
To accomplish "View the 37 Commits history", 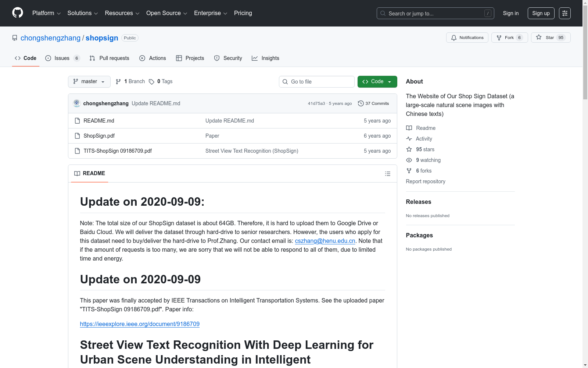I will click(373, 103).
